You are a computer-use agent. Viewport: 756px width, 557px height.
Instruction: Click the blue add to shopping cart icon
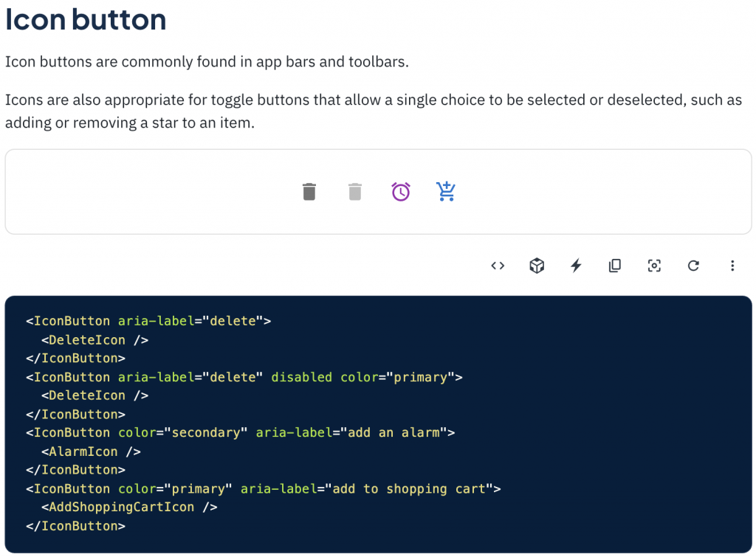click(x=446, y=191)
